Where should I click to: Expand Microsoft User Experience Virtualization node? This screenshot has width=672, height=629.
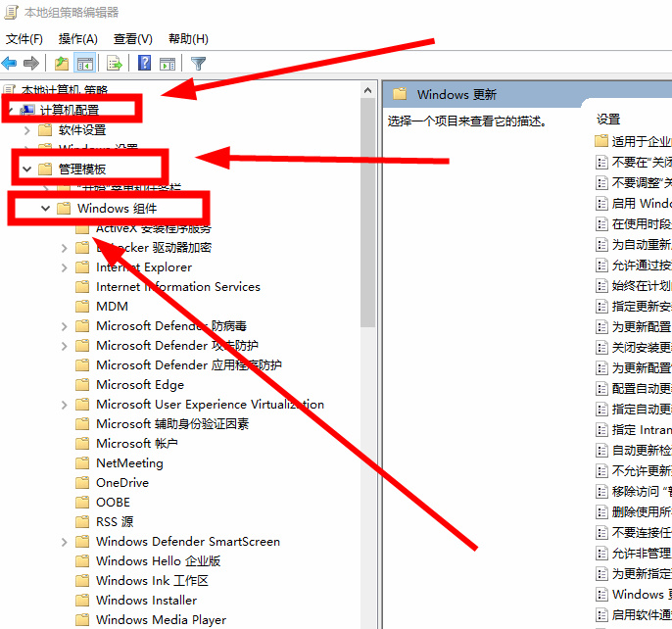pyautogui.click(x=65, y=404)
